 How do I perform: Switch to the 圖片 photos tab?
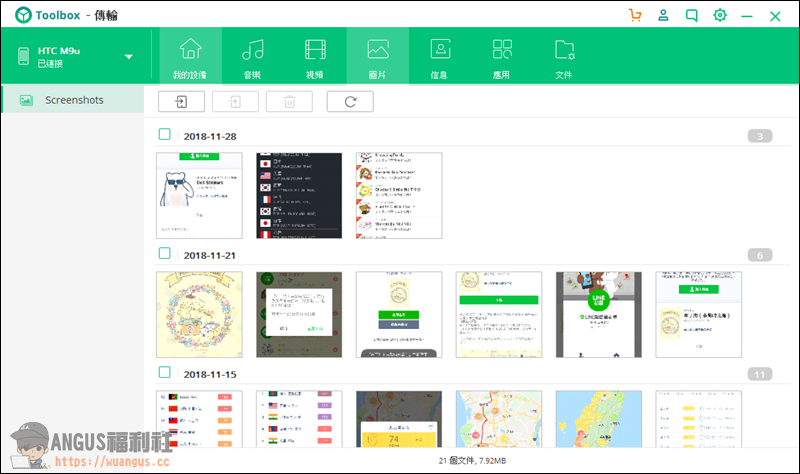[378, 57]
